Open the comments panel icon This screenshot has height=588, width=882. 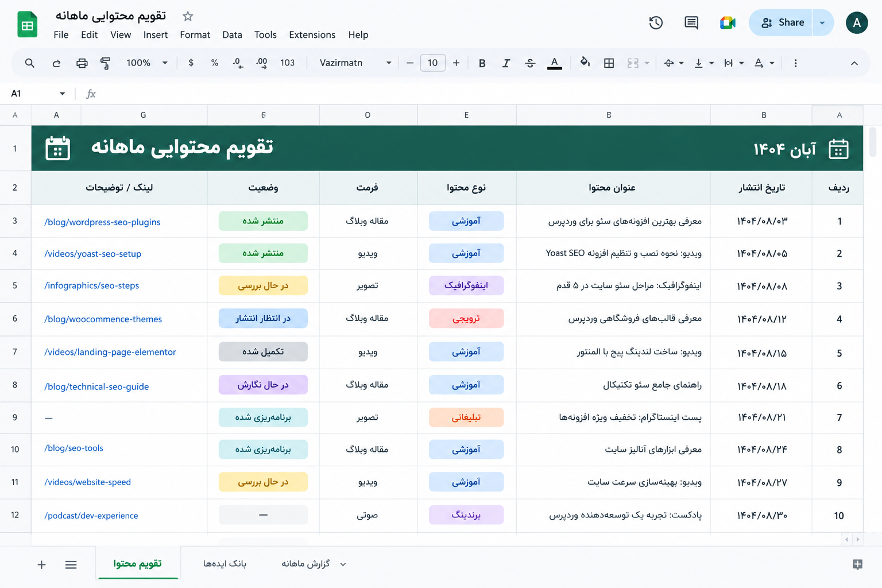click(x=691, y=23)
